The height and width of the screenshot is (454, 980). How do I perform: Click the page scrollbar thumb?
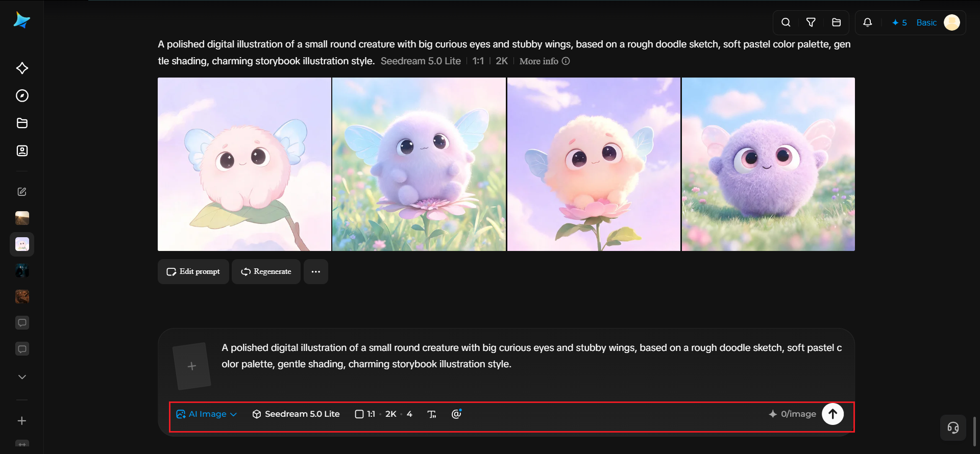tap(975, 432)
